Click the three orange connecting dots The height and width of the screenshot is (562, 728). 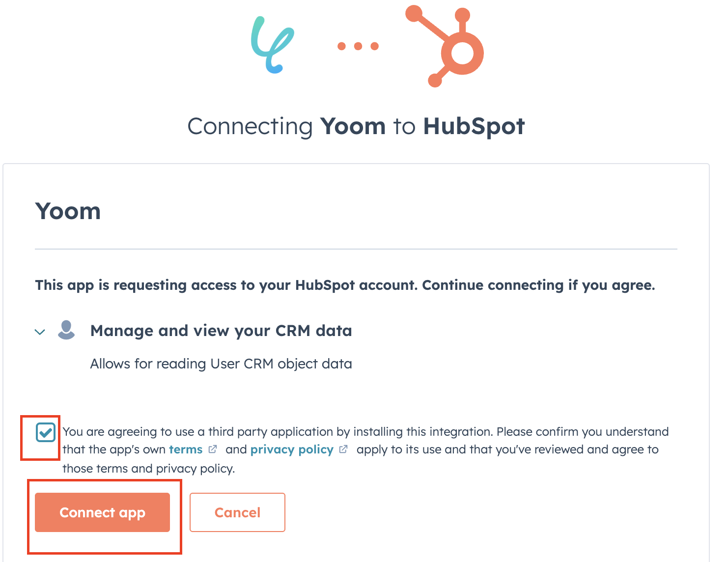click(358, 46)
